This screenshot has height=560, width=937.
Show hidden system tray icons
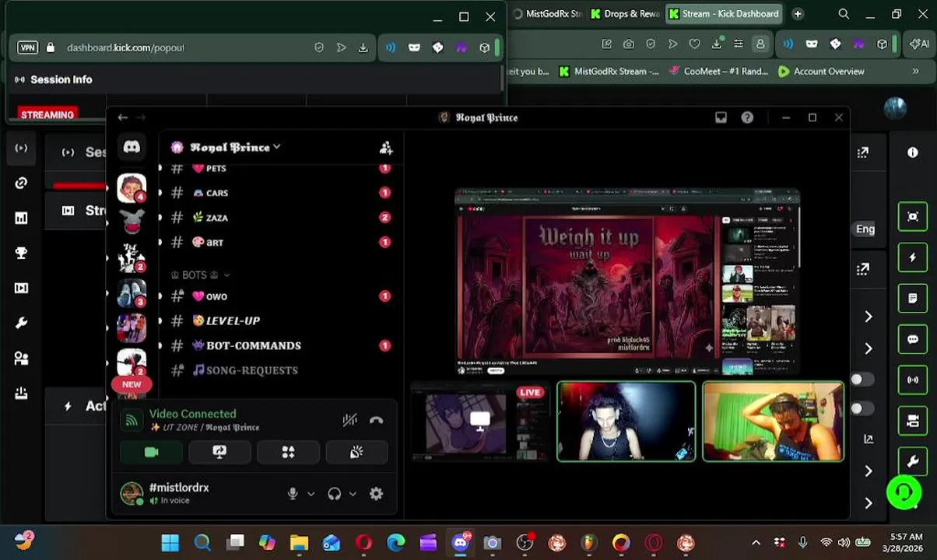point(755,542)
